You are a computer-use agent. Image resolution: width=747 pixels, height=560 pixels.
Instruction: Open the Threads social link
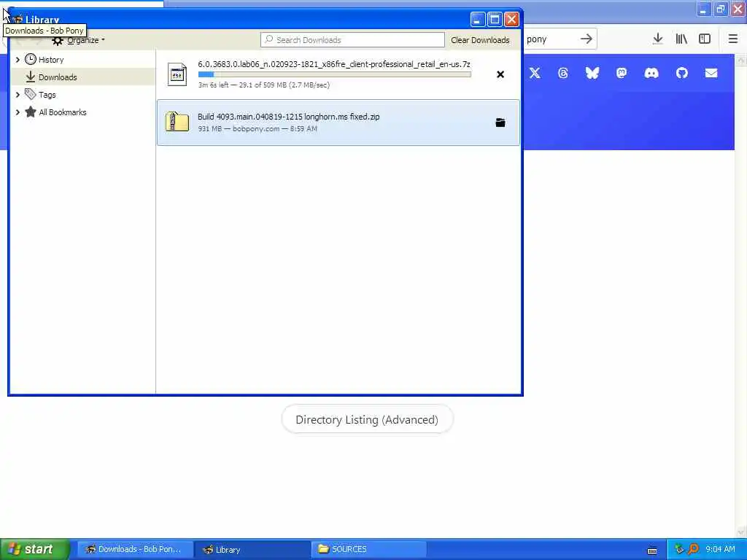click(563, 73)
